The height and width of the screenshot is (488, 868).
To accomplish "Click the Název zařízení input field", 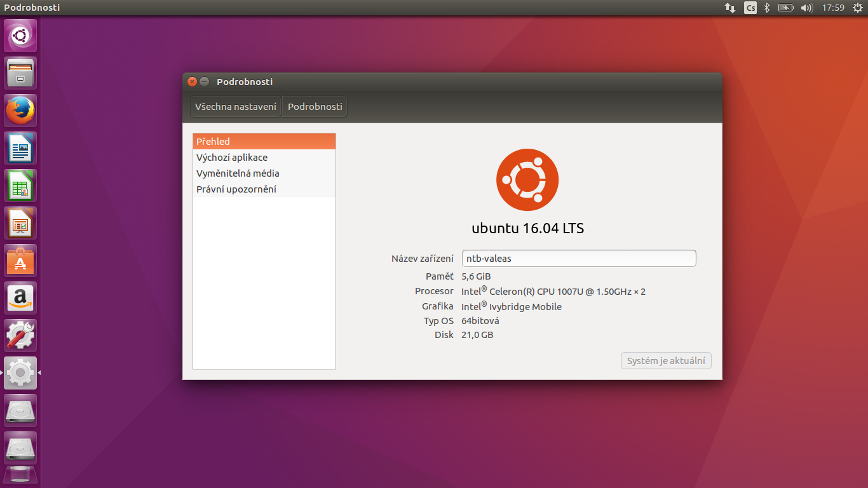I will (579, 259).
